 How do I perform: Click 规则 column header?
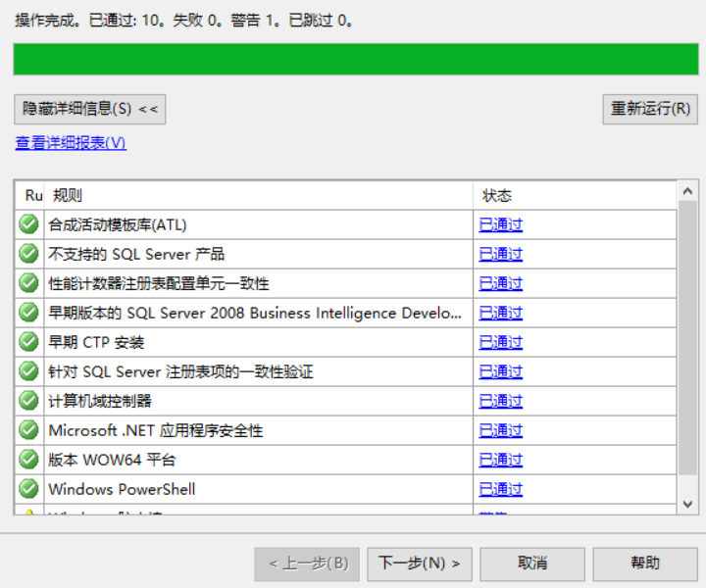259,195
